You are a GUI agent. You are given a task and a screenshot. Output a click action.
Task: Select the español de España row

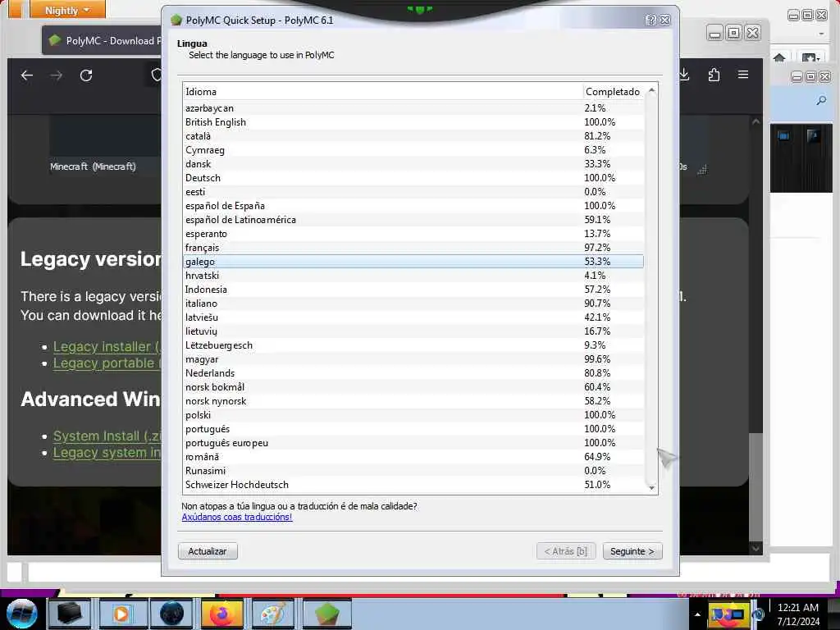coord(413,206)
